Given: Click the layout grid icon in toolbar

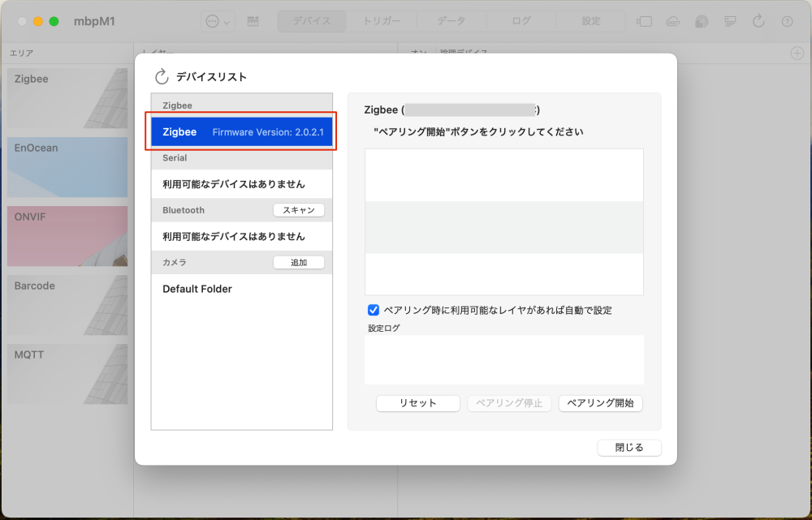Looking at the screenshot, I should [253, 21].
